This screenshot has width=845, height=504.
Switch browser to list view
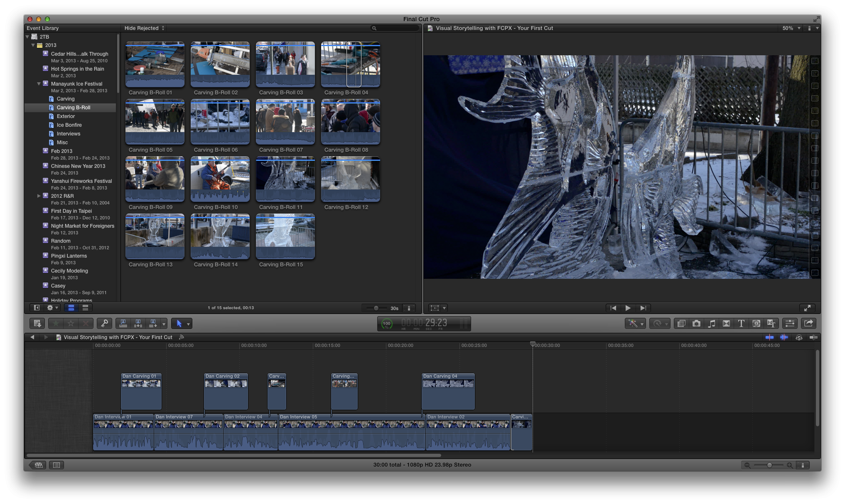(x=85, y=308)
